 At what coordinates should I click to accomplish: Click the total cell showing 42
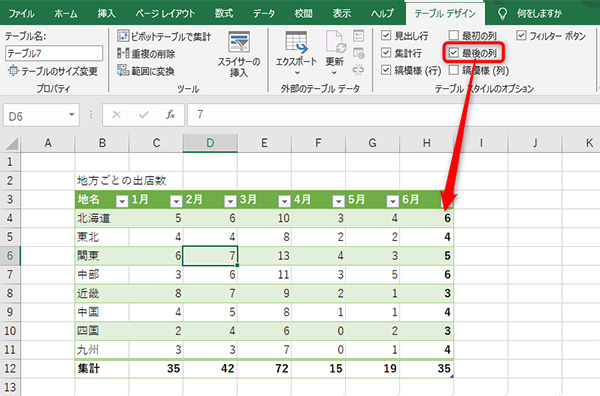click(x=210, y=368)
